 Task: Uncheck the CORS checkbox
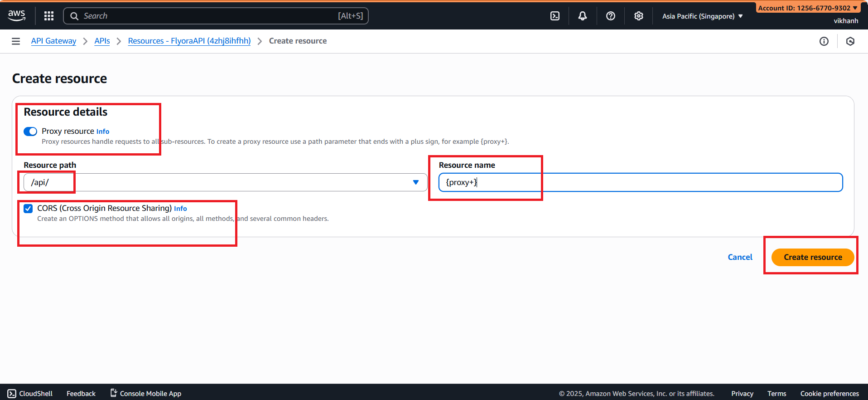[28, 209]
